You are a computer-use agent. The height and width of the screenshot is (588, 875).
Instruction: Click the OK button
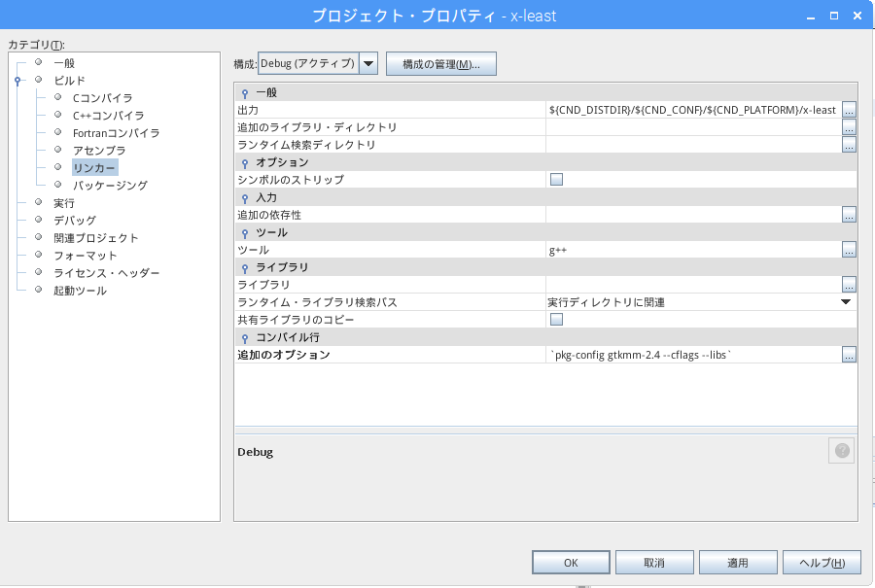pos(571,563)
